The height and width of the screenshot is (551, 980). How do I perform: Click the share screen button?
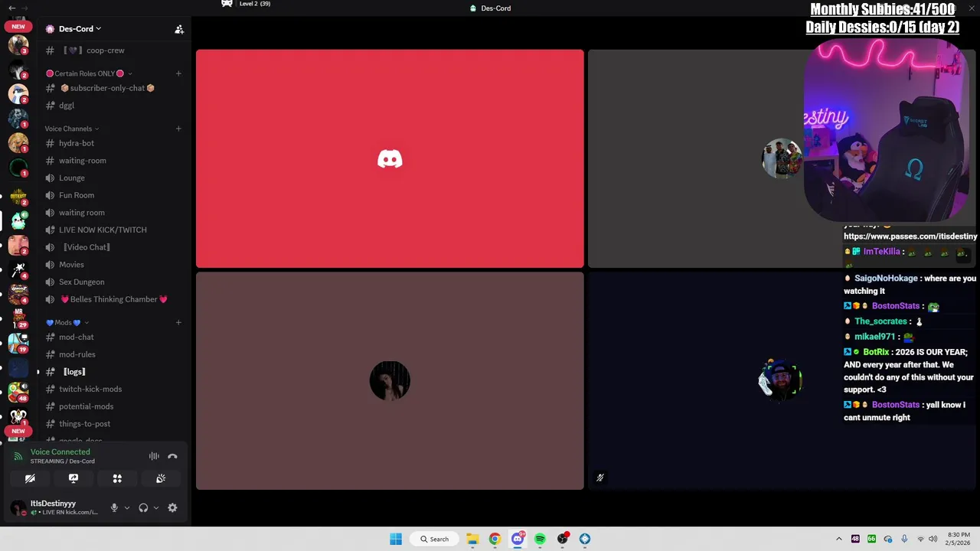(73, 478)
